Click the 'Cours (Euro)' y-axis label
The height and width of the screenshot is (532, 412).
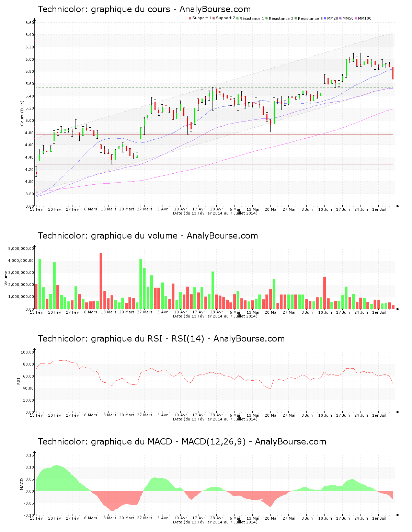[22, 113]
